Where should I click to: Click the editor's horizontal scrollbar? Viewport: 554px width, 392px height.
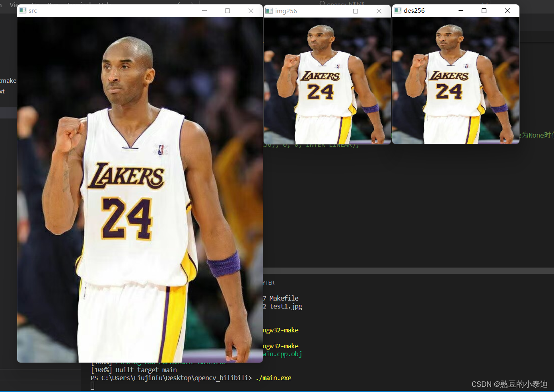(408, 271)
